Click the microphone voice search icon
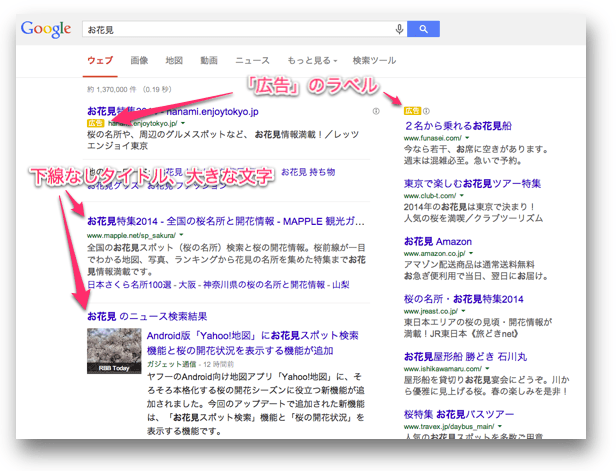616x471 pixels. (x=399, y=29)
